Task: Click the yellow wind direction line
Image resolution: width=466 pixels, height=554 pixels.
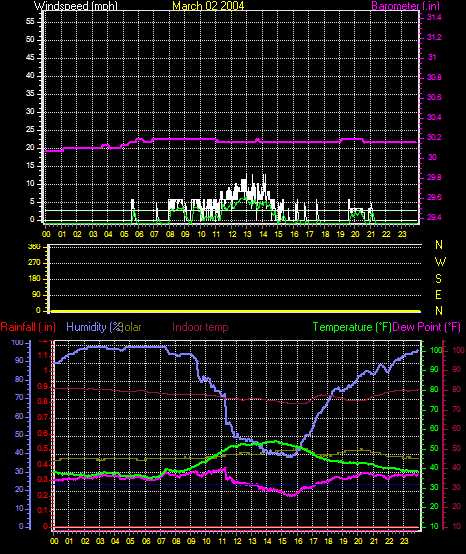Action: 236,311
